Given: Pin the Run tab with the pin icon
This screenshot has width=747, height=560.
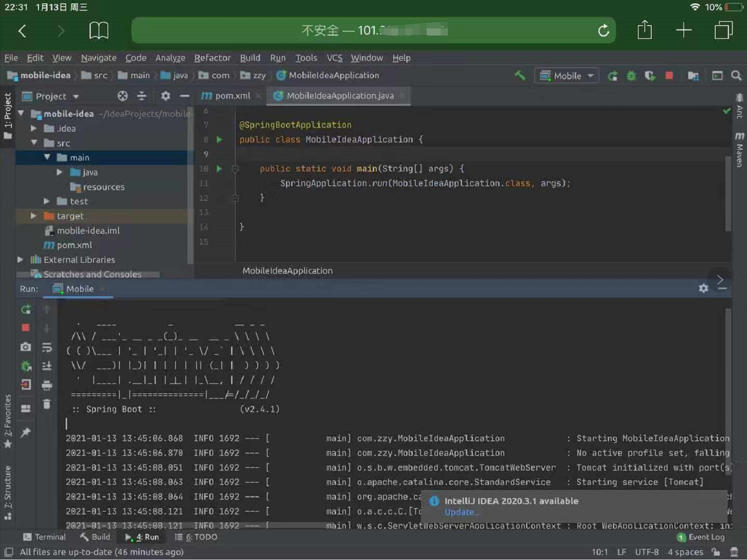Looking at the screenshot, I should 26,432.
